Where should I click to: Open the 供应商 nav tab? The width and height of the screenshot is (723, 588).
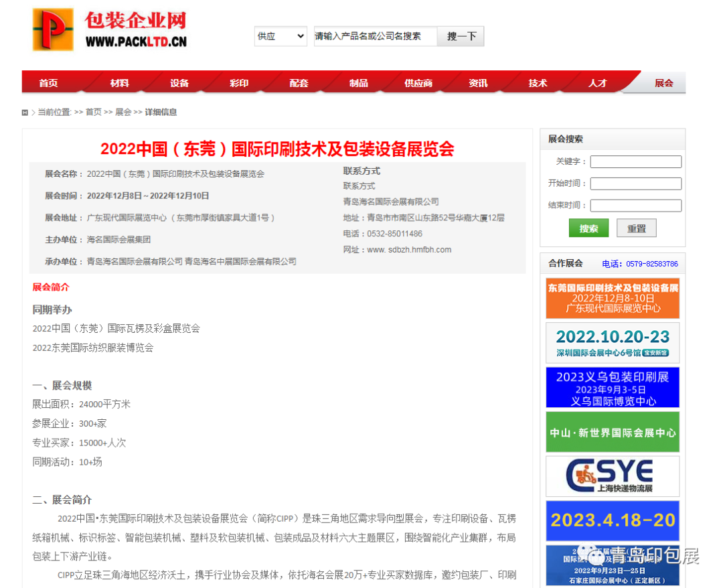[418, 83]
